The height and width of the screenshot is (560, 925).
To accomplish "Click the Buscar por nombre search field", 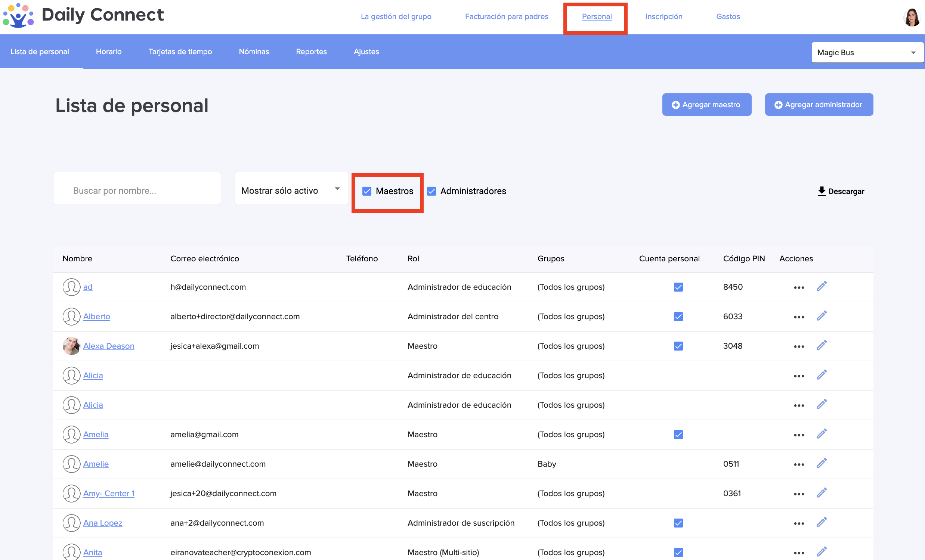I will click(137, 189).
